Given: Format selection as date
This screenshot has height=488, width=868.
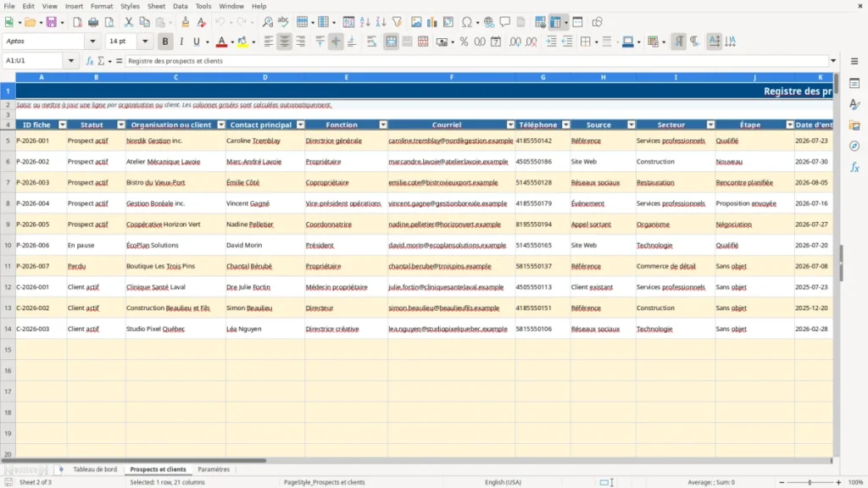Looking at the screenshot, I should pyautogui.click(x=496, y=42).
